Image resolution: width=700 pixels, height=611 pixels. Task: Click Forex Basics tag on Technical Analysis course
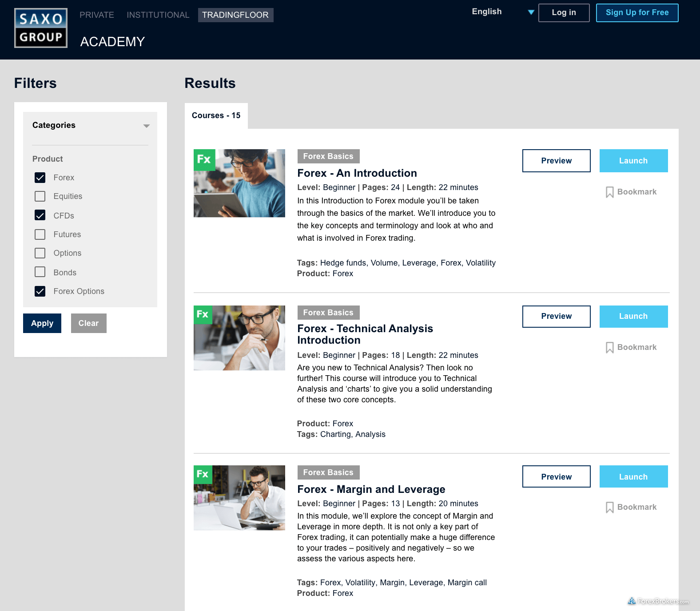point(329,313)
